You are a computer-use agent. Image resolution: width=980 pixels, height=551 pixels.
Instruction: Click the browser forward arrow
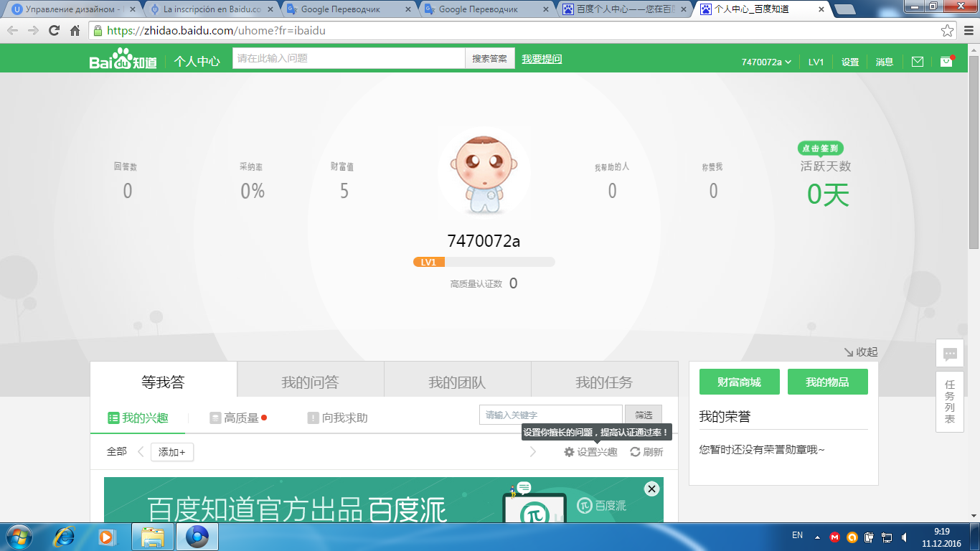[33, 30]
